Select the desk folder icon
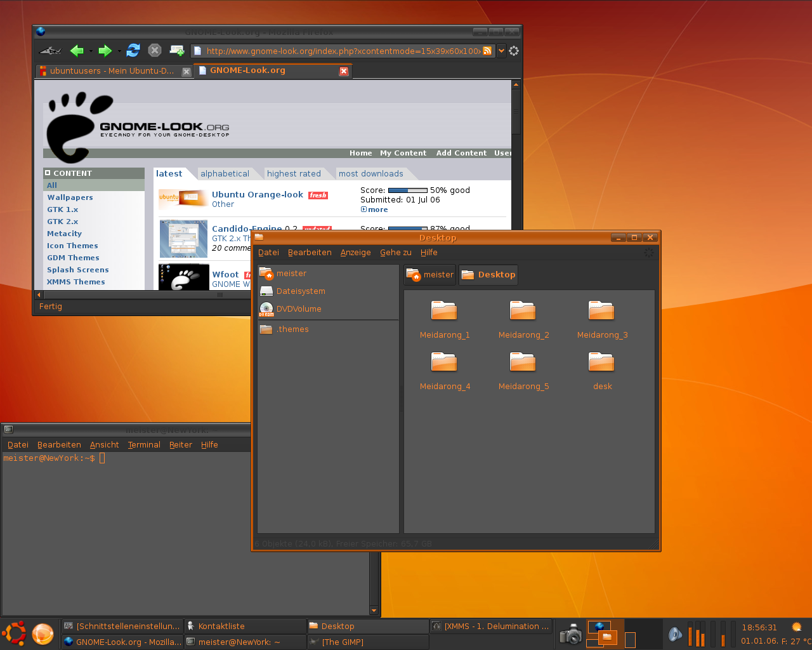Image resolution: width=812 pixels, height=650 pixels. [x=601, y=361]
